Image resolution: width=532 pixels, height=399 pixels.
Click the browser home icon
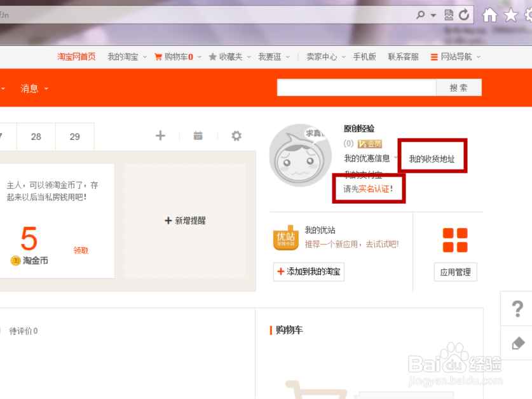coord(489,15)
